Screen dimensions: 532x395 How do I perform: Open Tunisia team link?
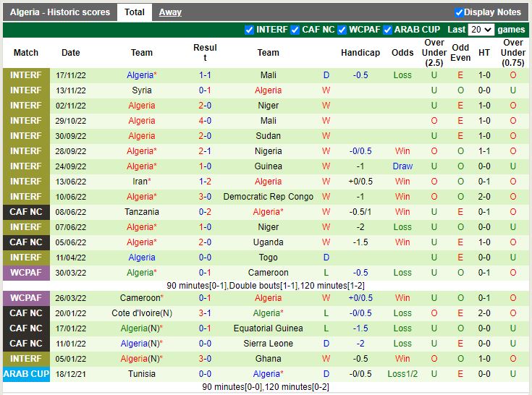(x=141, y=373)
